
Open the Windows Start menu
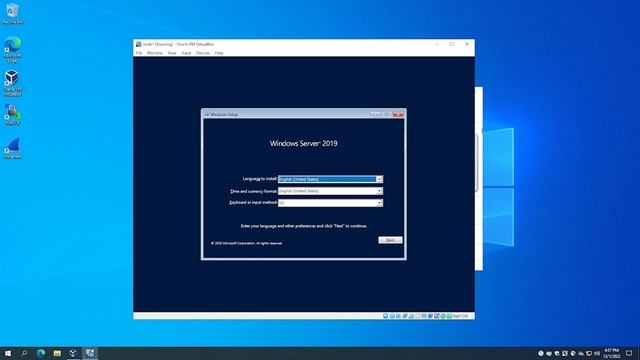[x=8, y=353]
